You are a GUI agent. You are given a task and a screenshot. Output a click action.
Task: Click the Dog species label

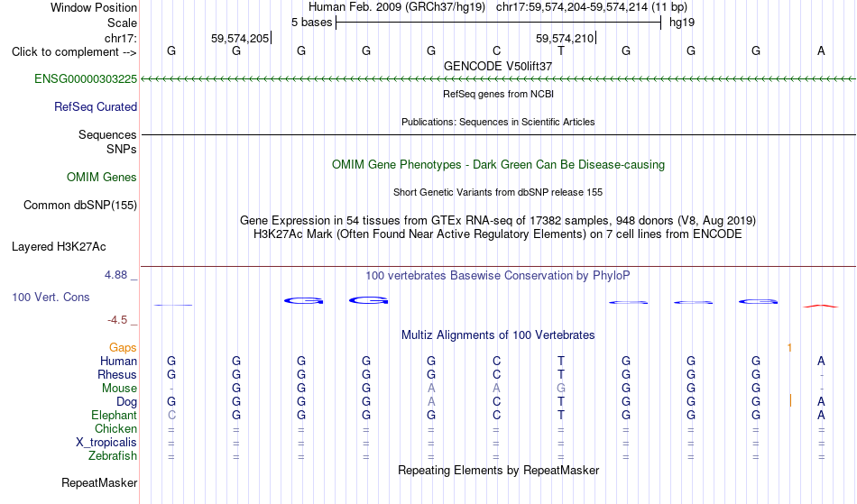click(126, 402)
